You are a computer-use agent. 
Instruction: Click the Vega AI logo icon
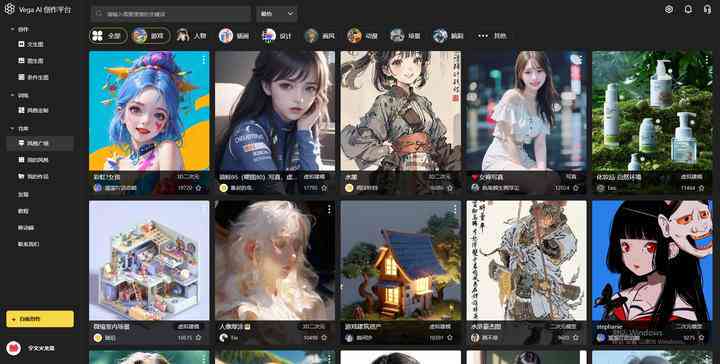9,9
